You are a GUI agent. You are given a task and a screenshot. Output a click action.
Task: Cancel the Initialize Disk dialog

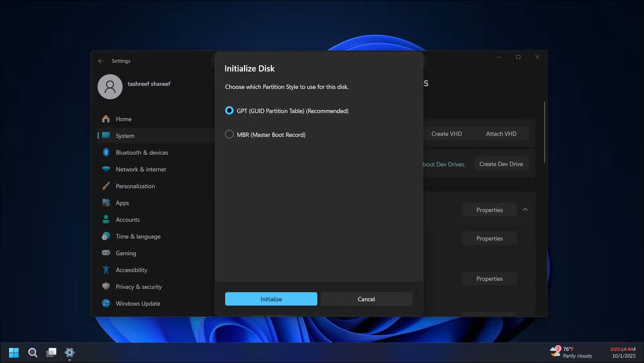pyautogui.click(x=366, y=299)
